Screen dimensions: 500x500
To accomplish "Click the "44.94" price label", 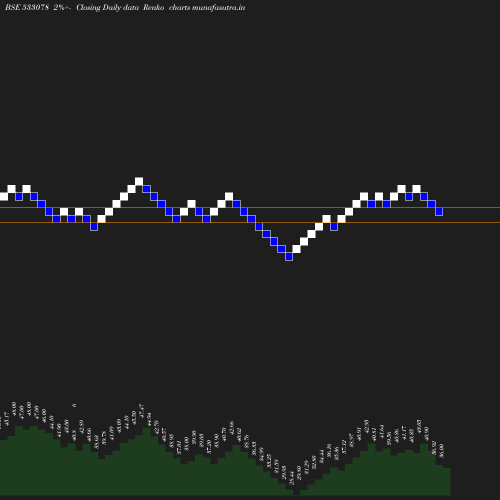I will (149, 419).
